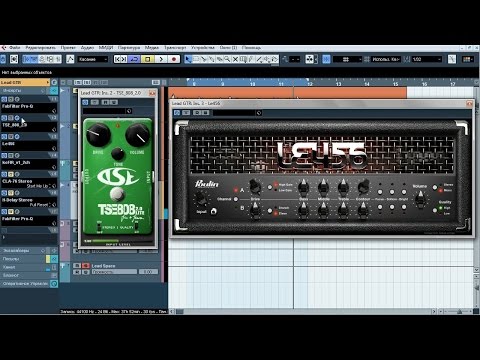This screenshot has height=360, width=480.
Task: Open editor for H-Delay Stereo insert
Action: pos(17,193)
